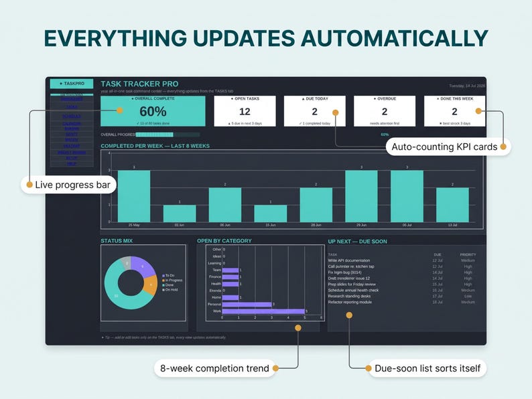Click the 06 Jul bar in weekly chart
This screenshot has height=399, width=532.
pos(407,196)
